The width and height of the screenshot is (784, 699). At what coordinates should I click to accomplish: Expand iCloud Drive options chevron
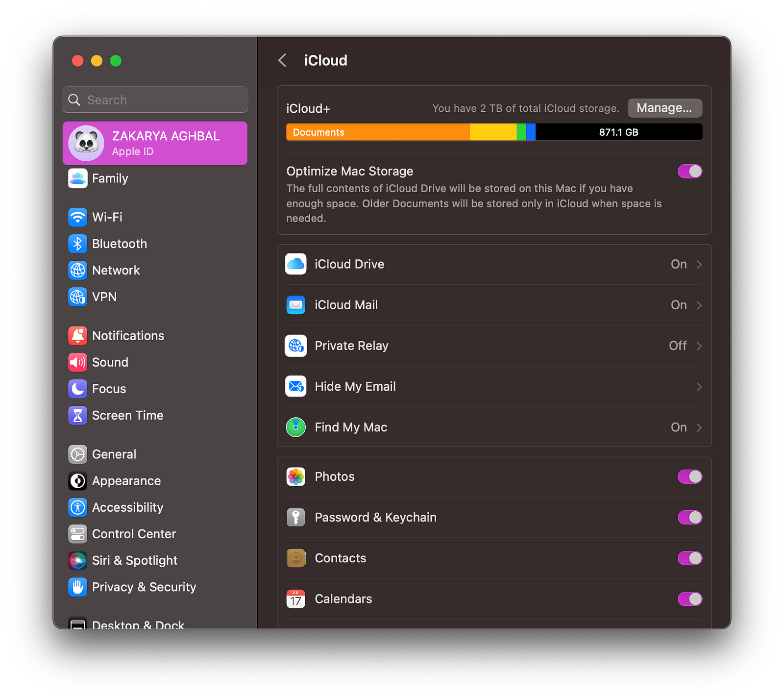[x=699, y=264]
